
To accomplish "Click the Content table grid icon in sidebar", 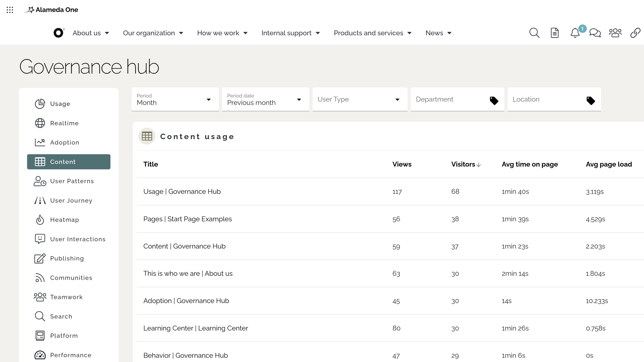I will tap(40, 162).
